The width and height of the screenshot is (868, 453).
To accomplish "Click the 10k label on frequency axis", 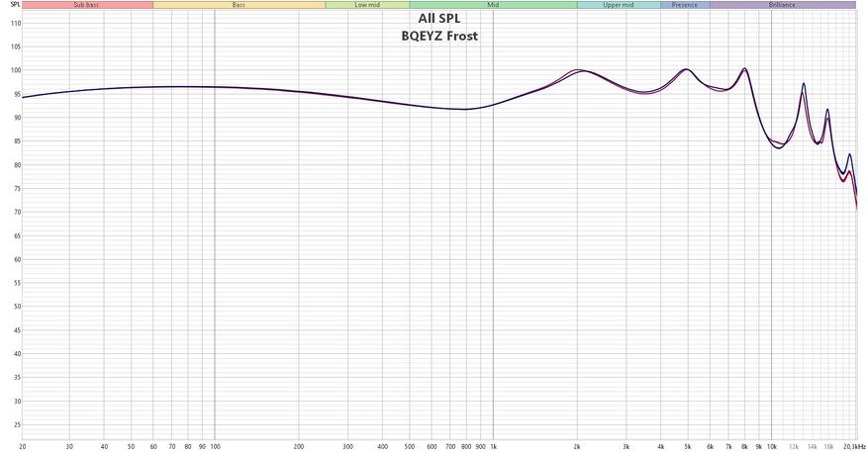I will coord(772,446).
